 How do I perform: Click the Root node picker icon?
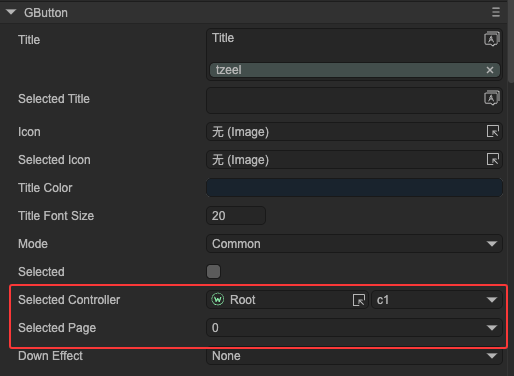pyautogui.click(x=359, y=300)
